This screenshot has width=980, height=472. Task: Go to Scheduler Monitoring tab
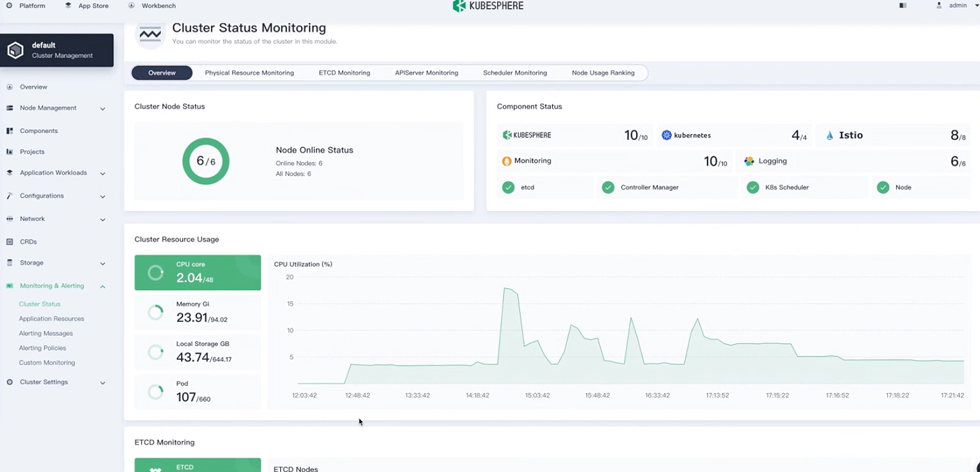coord(515,73)
